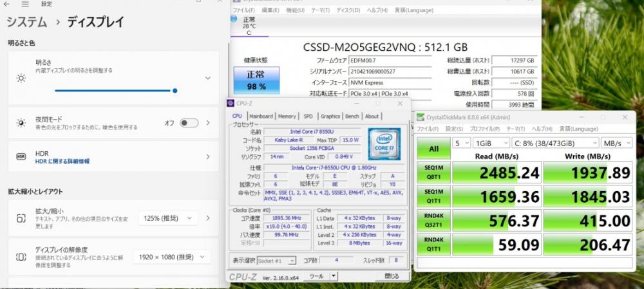Switch to the Memory tab in CPU-Z
644x289 pixels.
(x=287, y=116)
